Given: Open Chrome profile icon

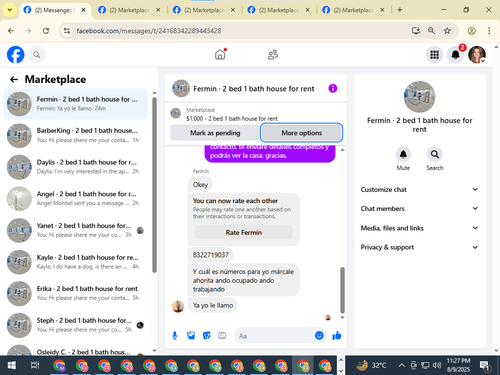Looking at the screenshot, I should pos(471,31).
